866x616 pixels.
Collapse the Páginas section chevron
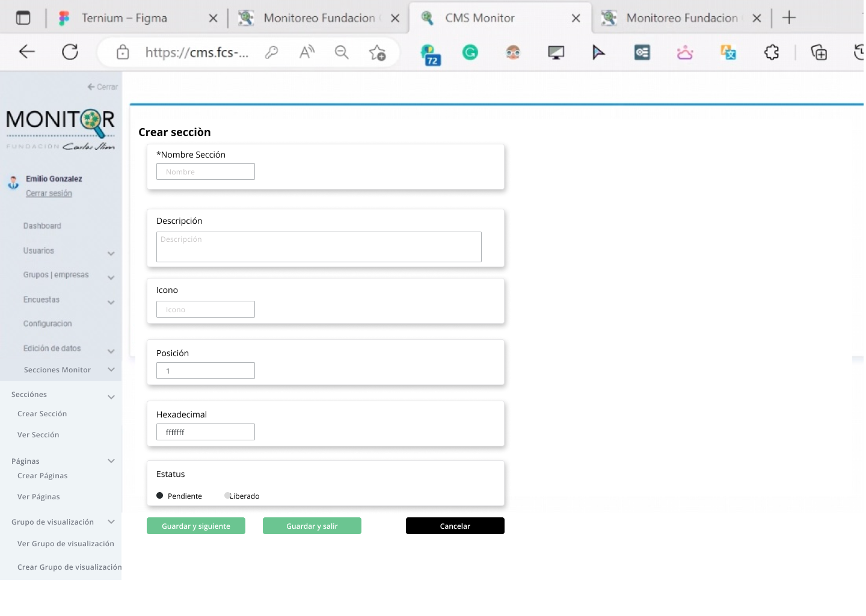[x=111, y=461]
